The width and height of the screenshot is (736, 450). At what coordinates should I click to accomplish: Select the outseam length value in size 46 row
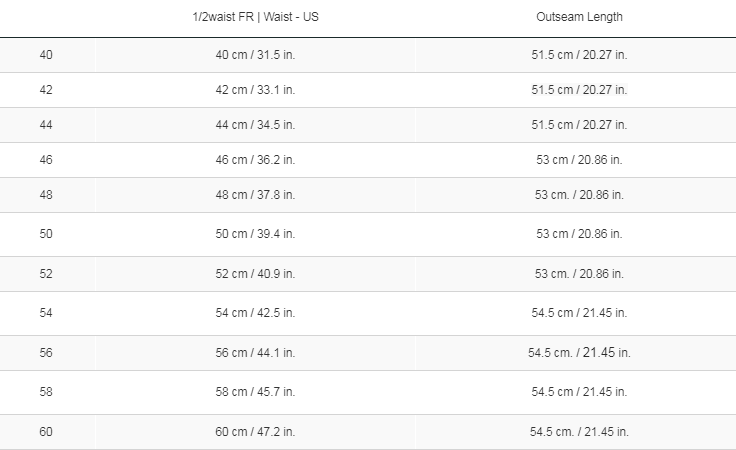click(x=579, y=160)
